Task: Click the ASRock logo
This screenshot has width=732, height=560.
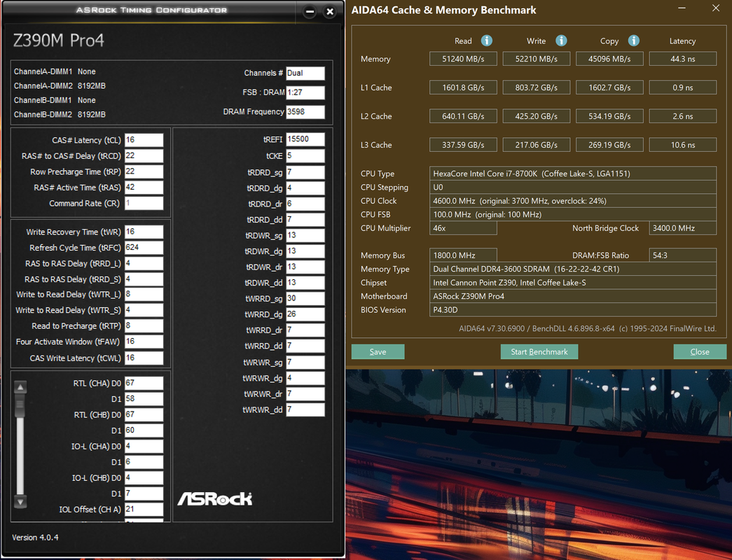Action: (214, 498)
